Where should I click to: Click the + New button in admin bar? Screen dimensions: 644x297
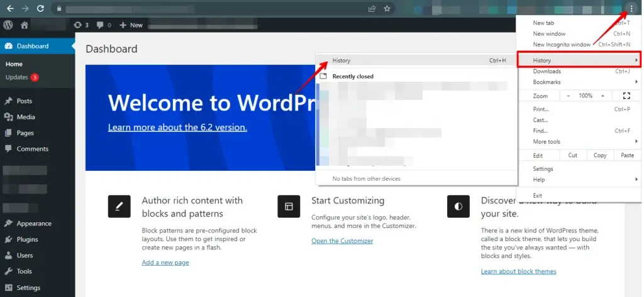(x=131, y=25)
